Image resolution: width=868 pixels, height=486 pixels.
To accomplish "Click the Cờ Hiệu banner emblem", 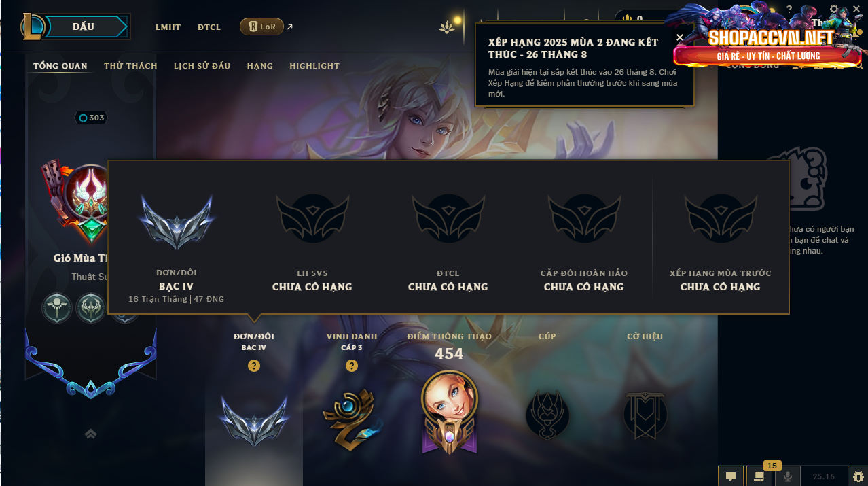I will [645, 415].
